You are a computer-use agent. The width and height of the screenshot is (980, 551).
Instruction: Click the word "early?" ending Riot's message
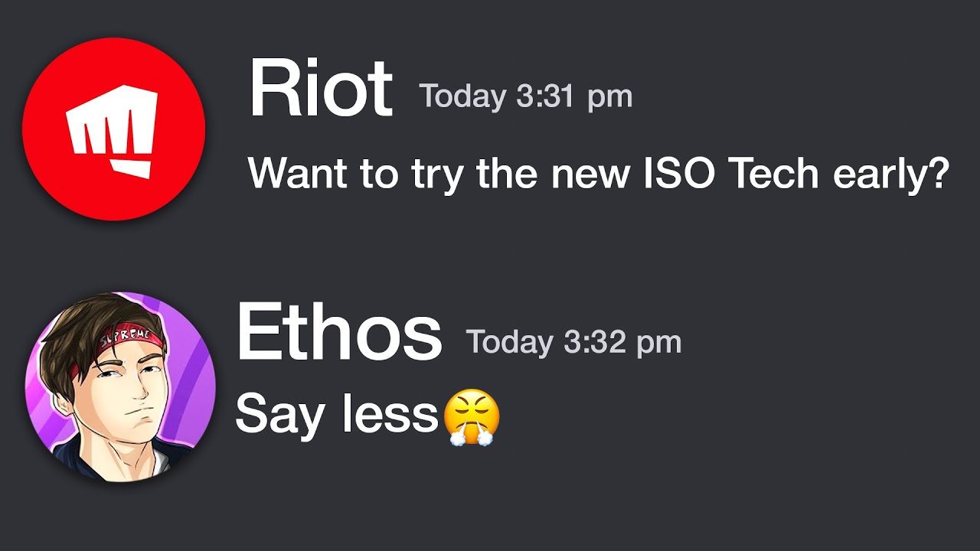coord(891,176)
